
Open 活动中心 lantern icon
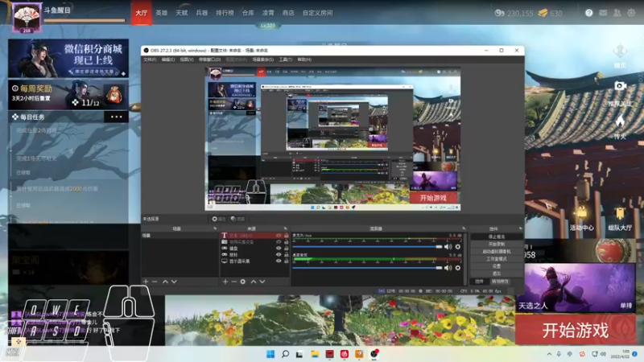[581, 212]
